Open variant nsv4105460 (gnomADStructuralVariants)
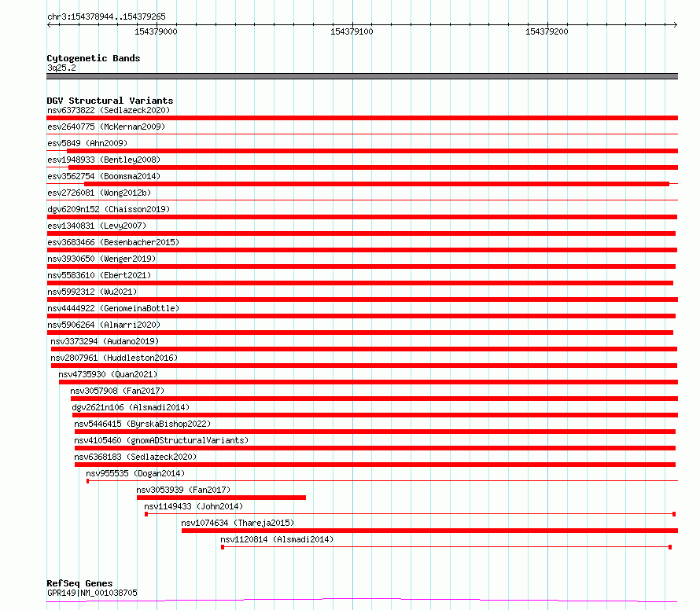 click(161, 440)
